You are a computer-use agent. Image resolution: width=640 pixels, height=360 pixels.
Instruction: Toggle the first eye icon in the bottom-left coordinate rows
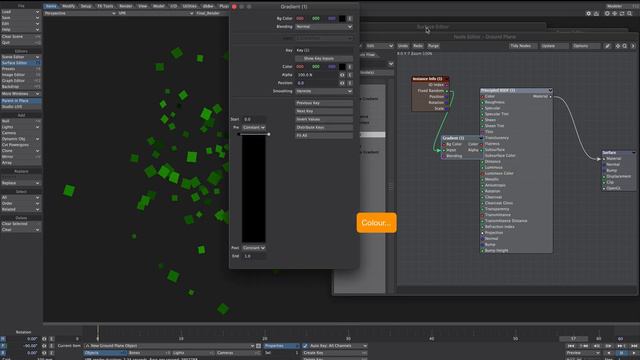click(x=44, y=339)
